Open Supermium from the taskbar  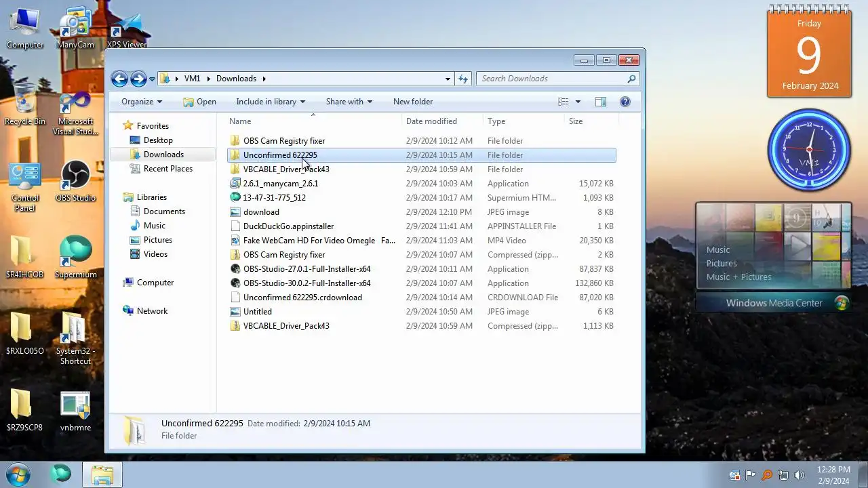[x=60, y=474]
